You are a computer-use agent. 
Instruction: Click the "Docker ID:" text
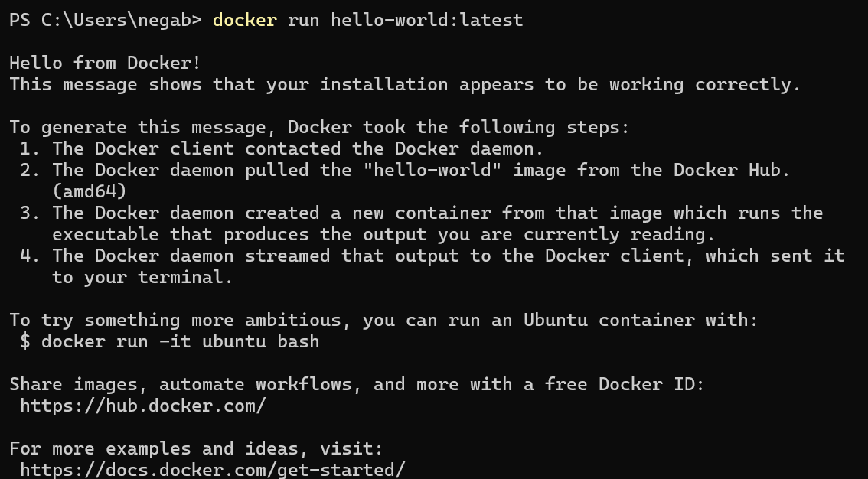(x=651, y=384)
